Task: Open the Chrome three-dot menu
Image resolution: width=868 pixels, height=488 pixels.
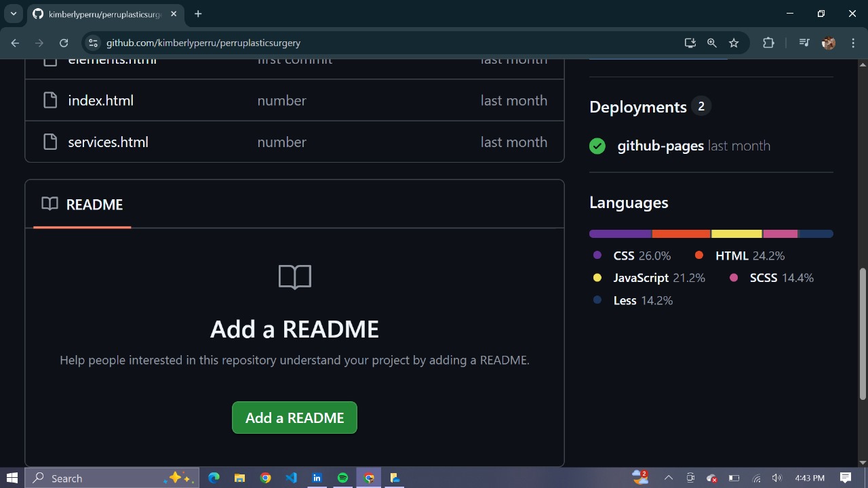Action: pos(852,43)
